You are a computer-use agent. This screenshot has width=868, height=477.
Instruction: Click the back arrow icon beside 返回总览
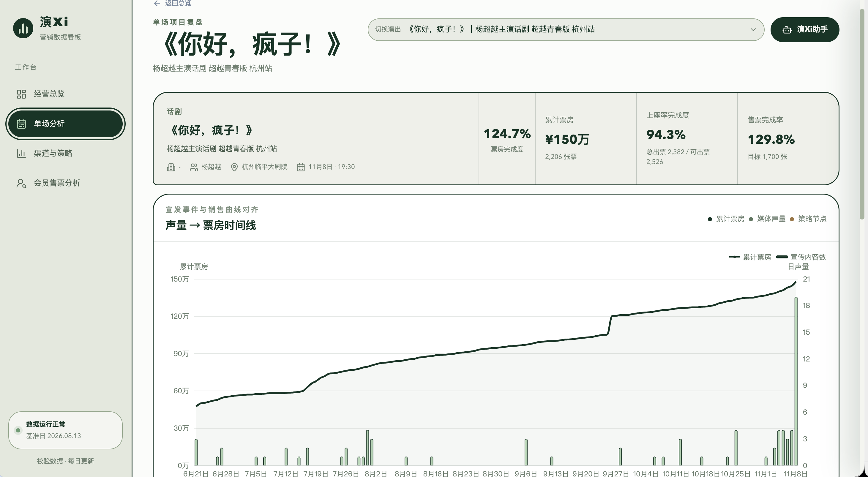tap(157, 3)
